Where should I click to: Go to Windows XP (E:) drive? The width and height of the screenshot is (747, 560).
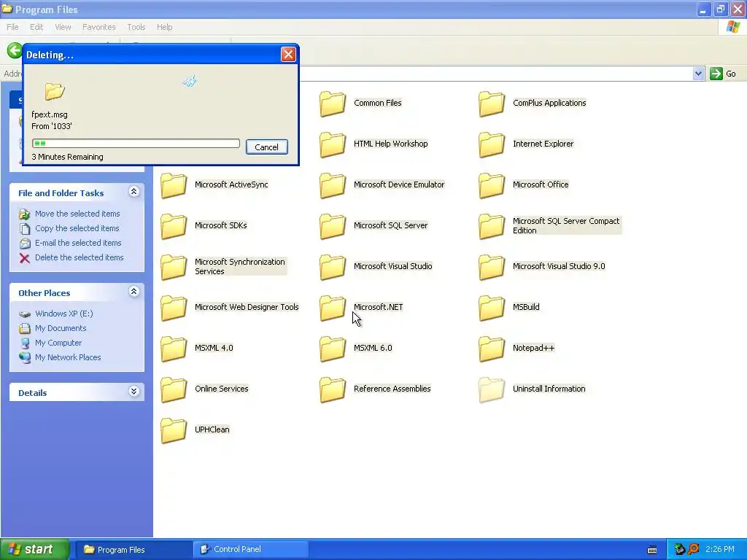[x=64, y=314]
